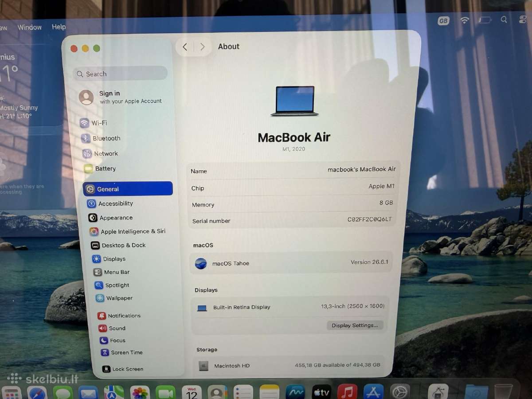Open the Window menu in the menu bar
The height and width of the screenshot is (399, 532).
click(30, 27)
